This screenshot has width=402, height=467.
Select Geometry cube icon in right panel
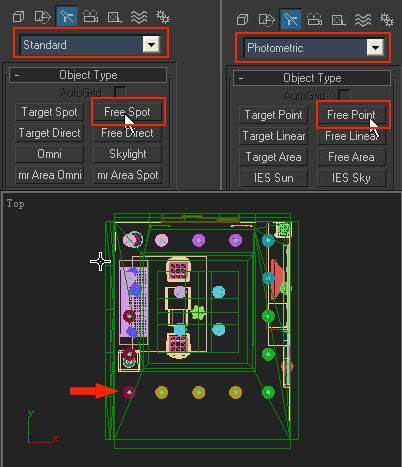coord(242,20)
